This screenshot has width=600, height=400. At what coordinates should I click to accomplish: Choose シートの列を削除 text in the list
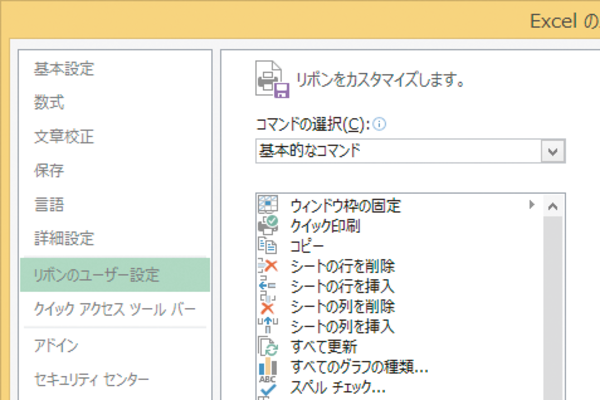(342, 306)
